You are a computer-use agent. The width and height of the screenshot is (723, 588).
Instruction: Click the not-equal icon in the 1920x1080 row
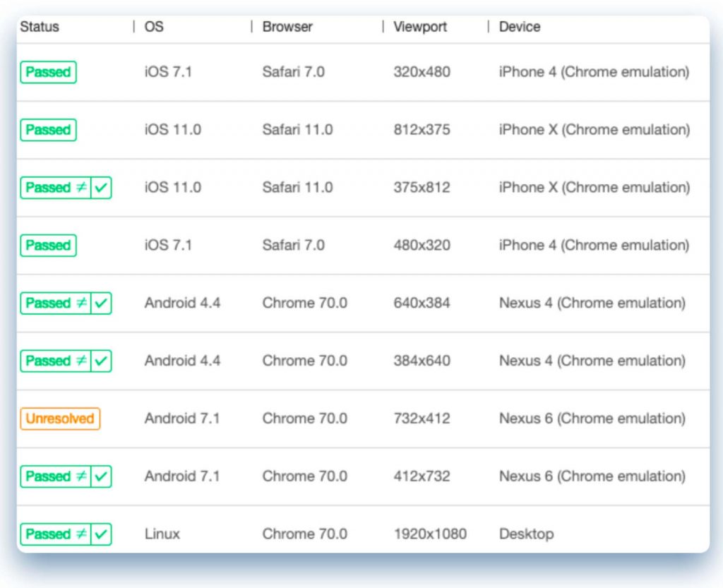pyautogui.click(x=81, y=534)
